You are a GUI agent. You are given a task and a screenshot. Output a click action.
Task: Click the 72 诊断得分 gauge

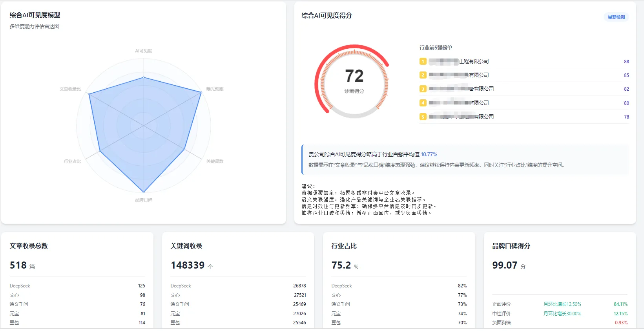354,81
